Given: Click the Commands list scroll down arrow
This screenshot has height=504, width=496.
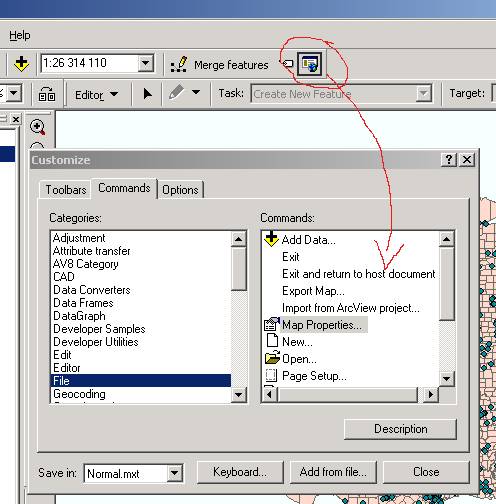Looking at the screenshot, I should pyautogui.click(x=447, y=378).
